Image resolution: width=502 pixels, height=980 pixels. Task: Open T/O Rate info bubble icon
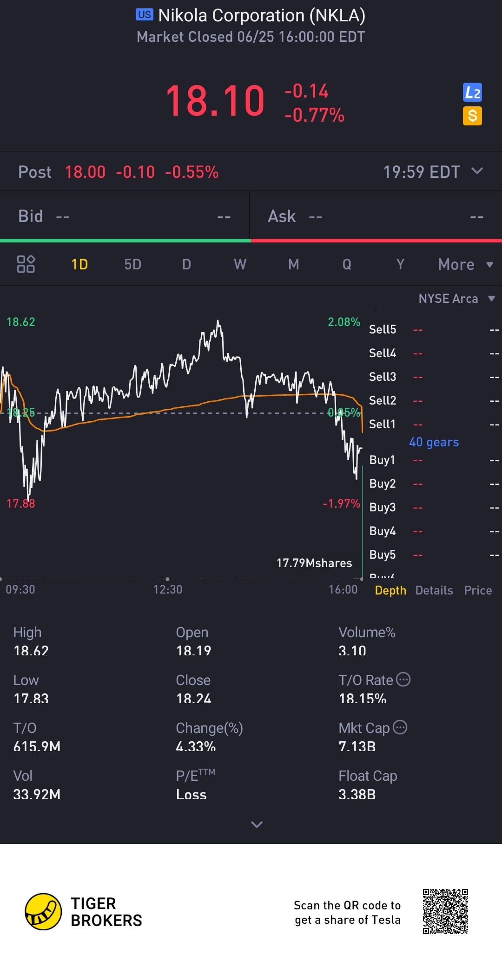pos(403,679)
